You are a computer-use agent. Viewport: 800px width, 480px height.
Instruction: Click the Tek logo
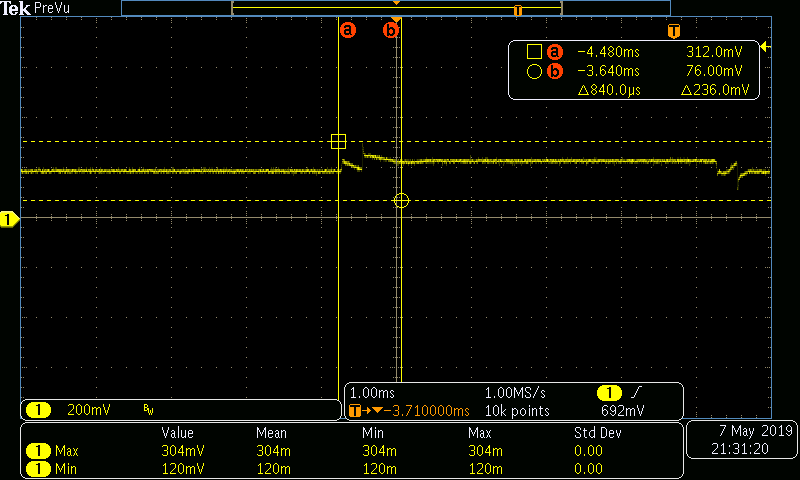[x=16, y=8]
